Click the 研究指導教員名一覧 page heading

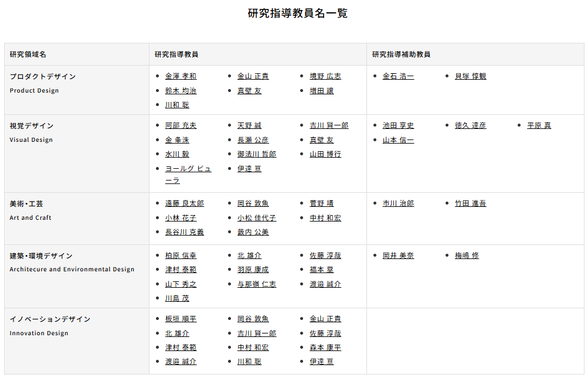(x=298, y=13)
